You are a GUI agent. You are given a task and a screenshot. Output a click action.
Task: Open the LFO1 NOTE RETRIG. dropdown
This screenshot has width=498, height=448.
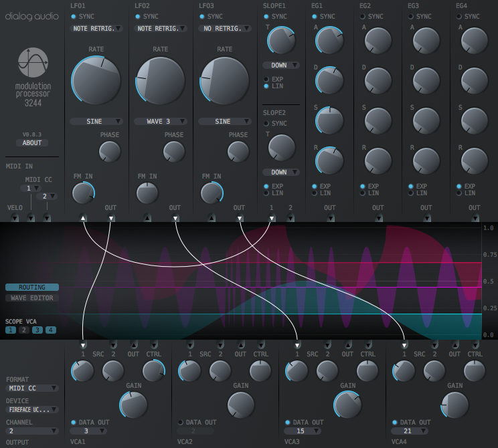[96, 29]
